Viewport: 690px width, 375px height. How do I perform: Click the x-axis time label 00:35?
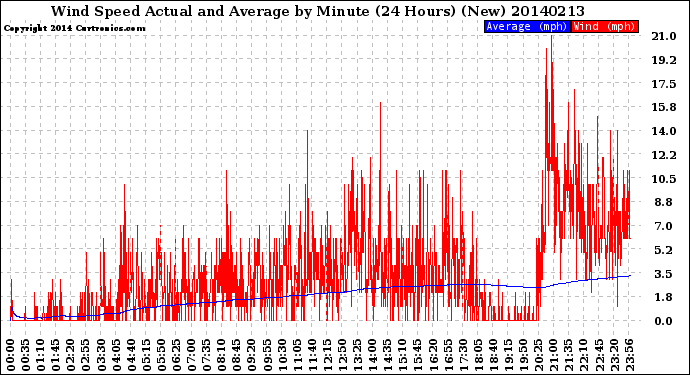point(26,355)
